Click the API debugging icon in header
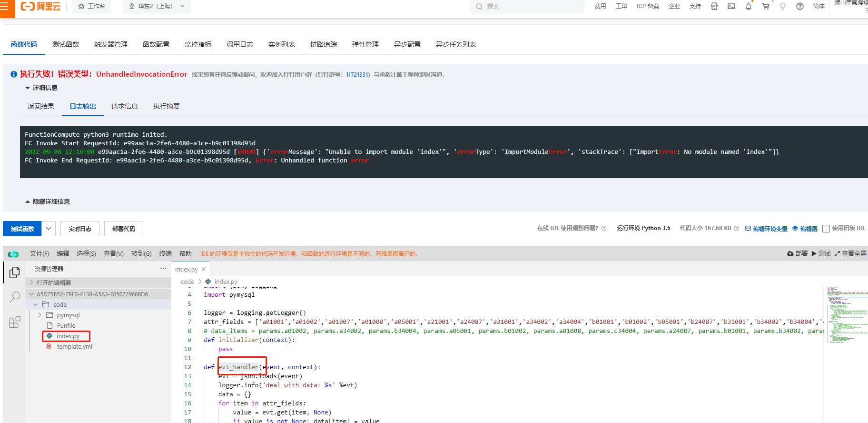The width and height of the screenshot is (868, 423). pyautogui.click(x=714, y=6)
